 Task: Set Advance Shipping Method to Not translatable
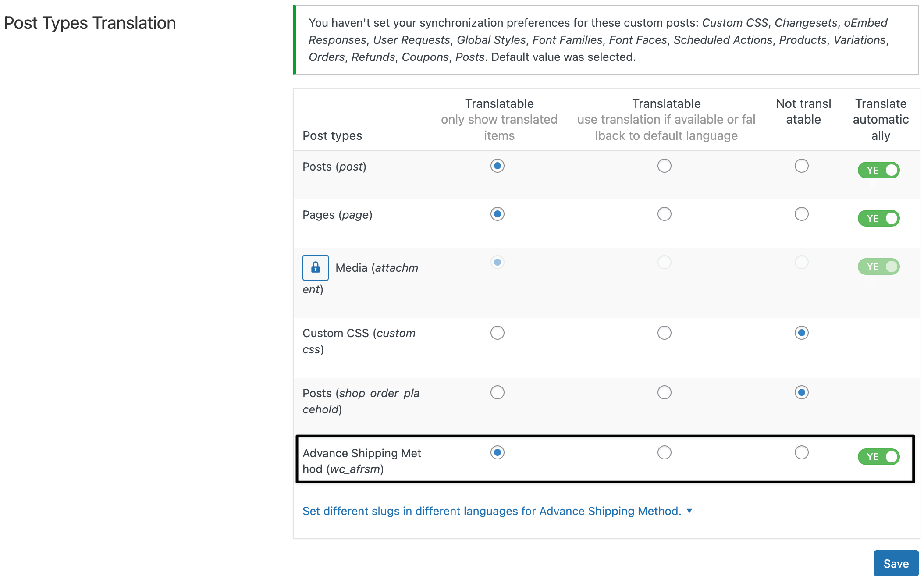tap(801, 452)
